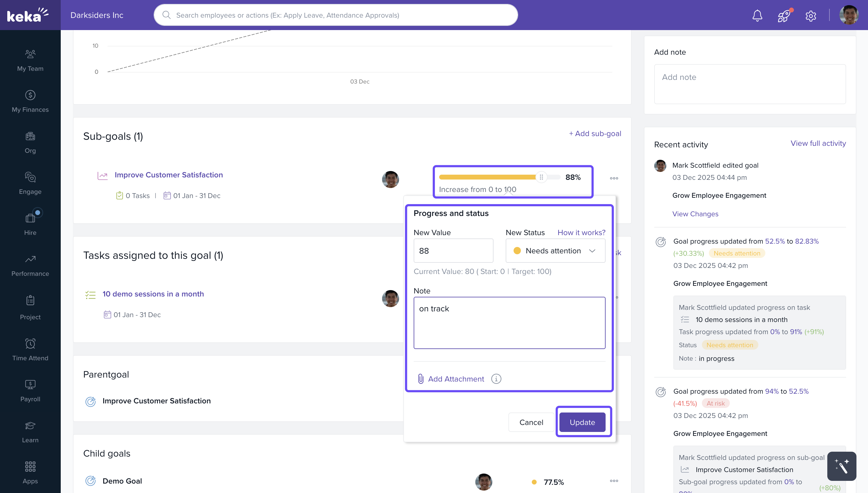Click the Update button

click(x=582, y=422)
